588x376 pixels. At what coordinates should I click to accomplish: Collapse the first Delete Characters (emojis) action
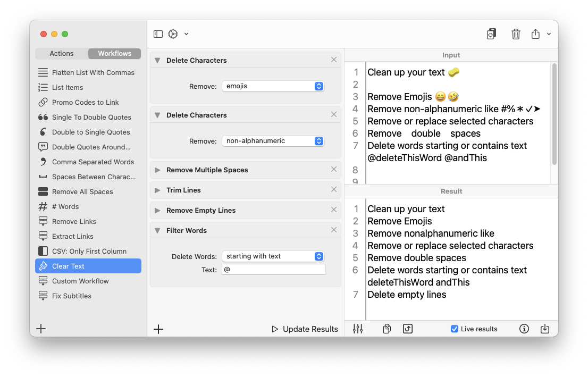click(157, 61)
